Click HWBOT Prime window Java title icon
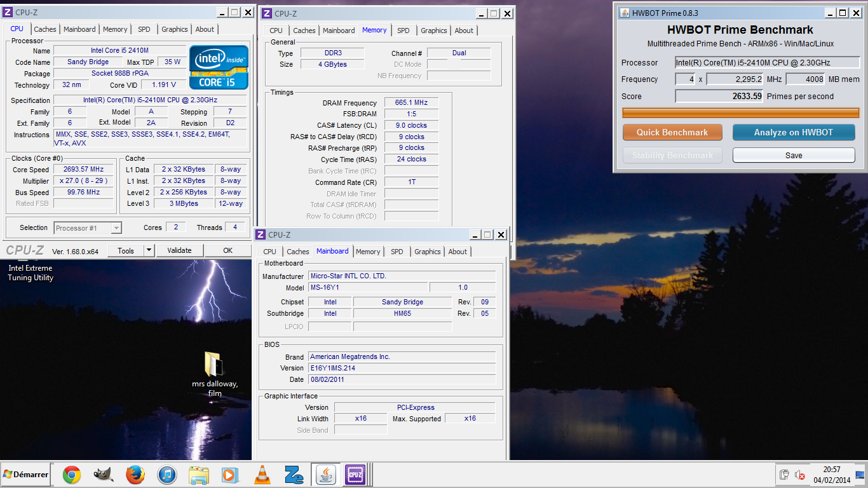This screenshot has width=868, height=488. tap(625, 13)
